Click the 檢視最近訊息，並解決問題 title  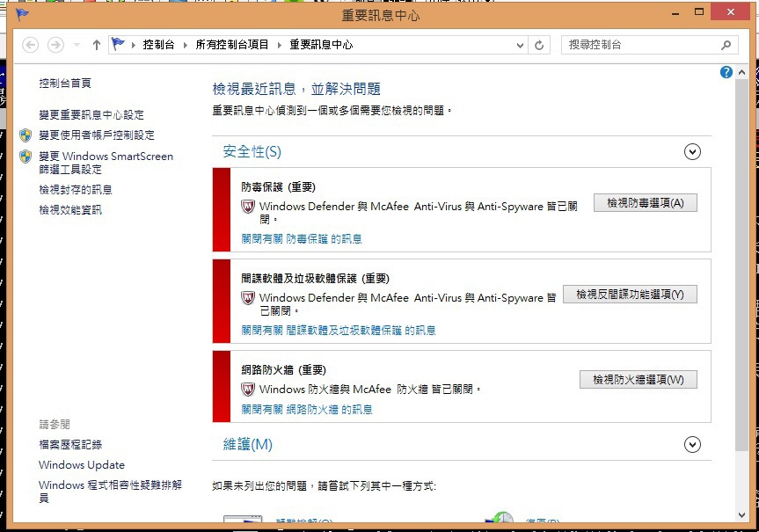[296, 89]
